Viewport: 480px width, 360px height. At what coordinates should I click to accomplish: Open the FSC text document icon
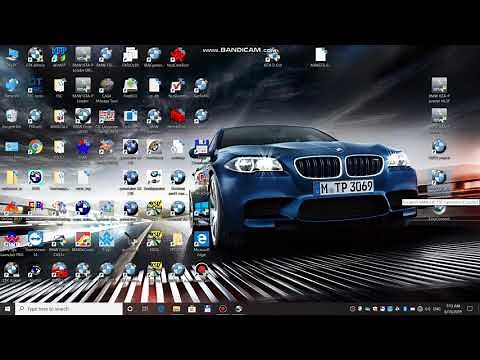(59, 87)
